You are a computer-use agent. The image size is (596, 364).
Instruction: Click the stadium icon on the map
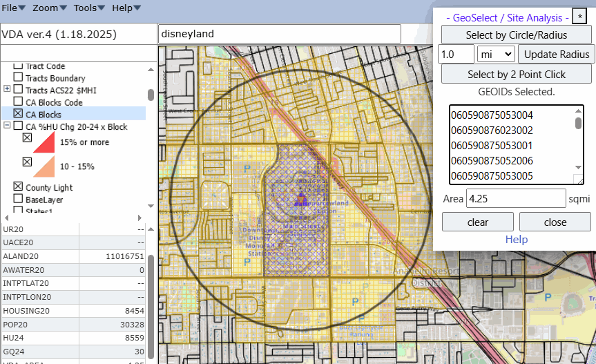point(573,303)
